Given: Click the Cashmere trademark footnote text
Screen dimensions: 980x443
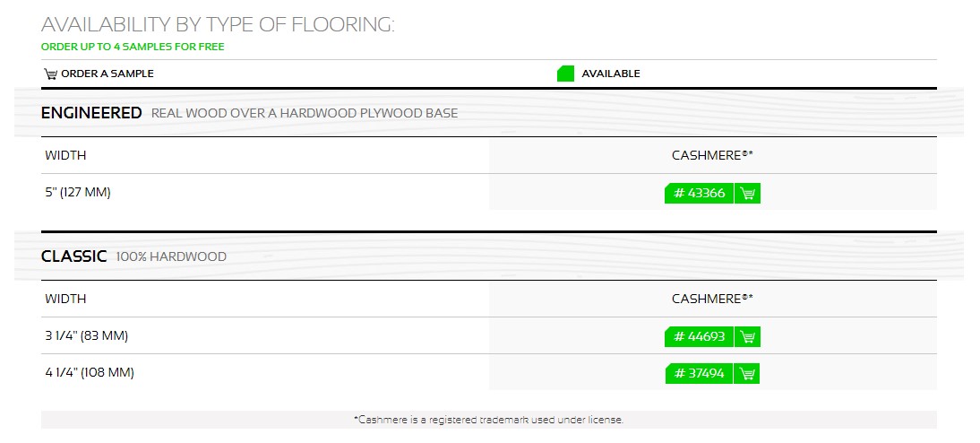Looking at the screenshot, I should click(489, 420).
